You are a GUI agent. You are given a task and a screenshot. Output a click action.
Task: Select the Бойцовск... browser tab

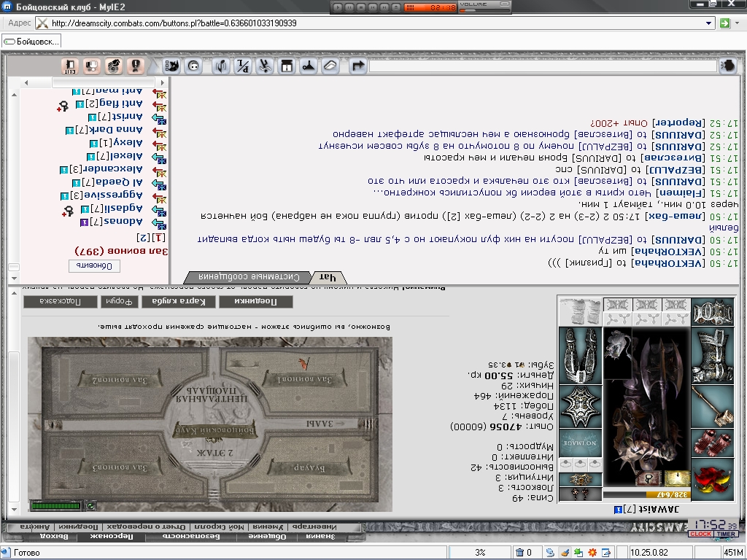31,42
